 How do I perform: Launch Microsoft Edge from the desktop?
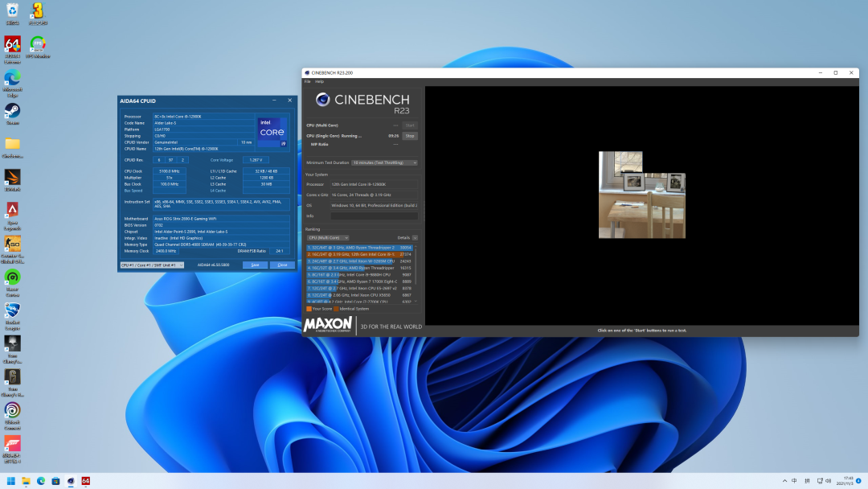pyautogui.click(x=12, y=83)
